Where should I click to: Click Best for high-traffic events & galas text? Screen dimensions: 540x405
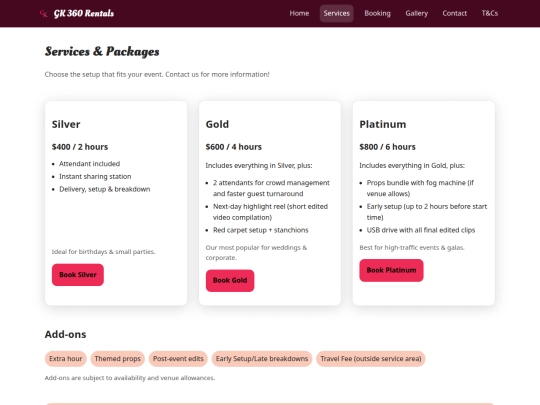(x=412, y=248)
